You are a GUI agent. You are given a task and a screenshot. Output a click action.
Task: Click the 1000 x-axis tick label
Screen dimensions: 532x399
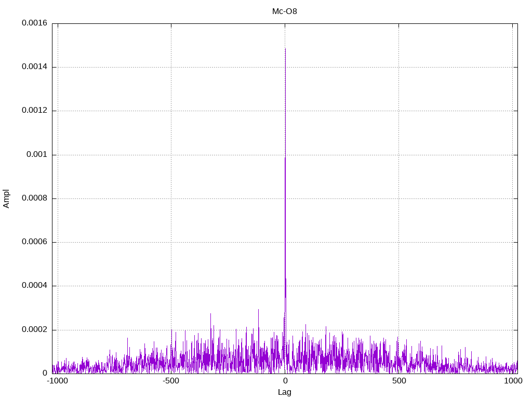513,381
